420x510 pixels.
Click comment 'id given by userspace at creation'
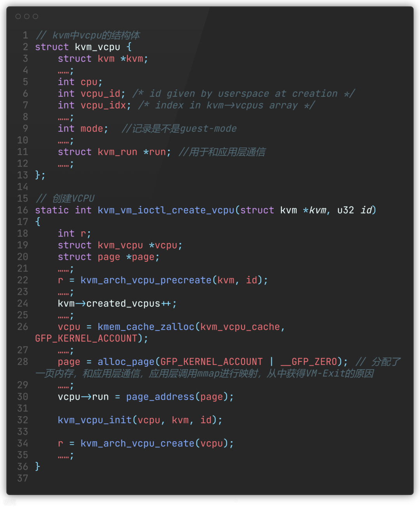[244, 94]
